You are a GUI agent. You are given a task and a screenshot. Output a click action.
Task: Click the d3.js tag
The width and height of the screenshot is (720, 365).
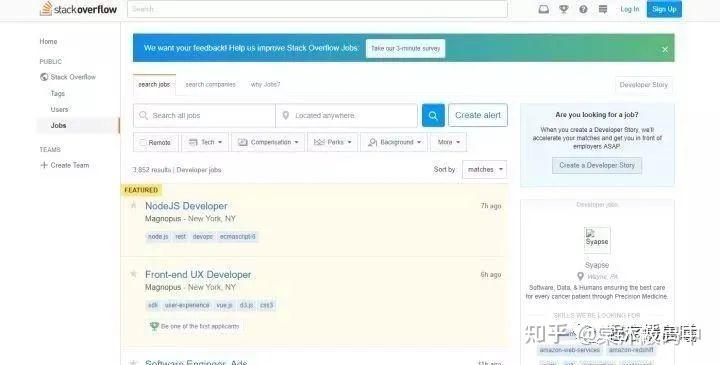(247, 305)
